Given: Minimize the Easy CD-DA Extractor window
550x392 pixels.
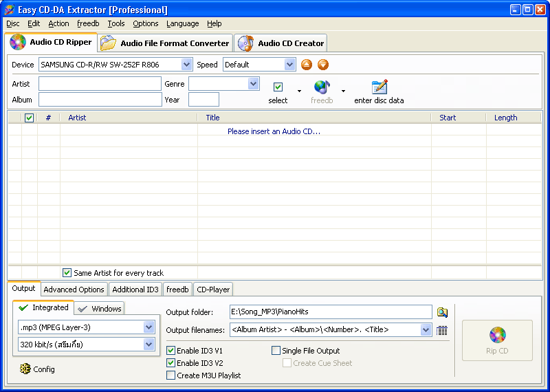Looking at the screenshot, I should (x=515, y=10).
